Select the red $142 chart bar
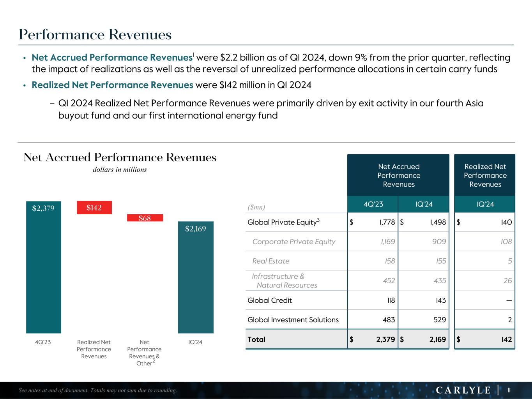The image size is (532, 399). tap(94, 208)
